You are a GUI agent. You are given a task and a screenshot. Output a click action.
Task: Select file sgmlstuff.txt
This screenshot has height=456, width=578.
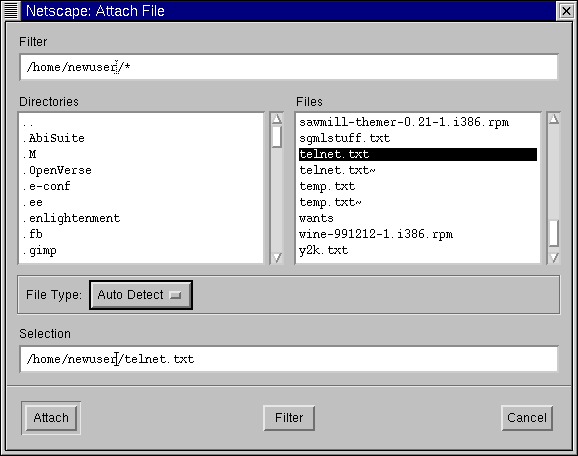[345, 138]
